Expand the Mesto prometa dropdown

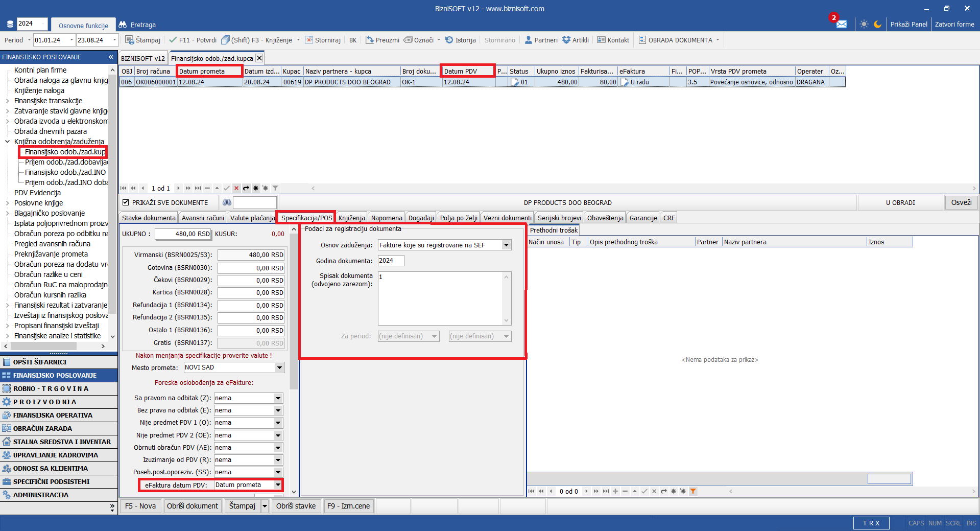coord(279,367)
